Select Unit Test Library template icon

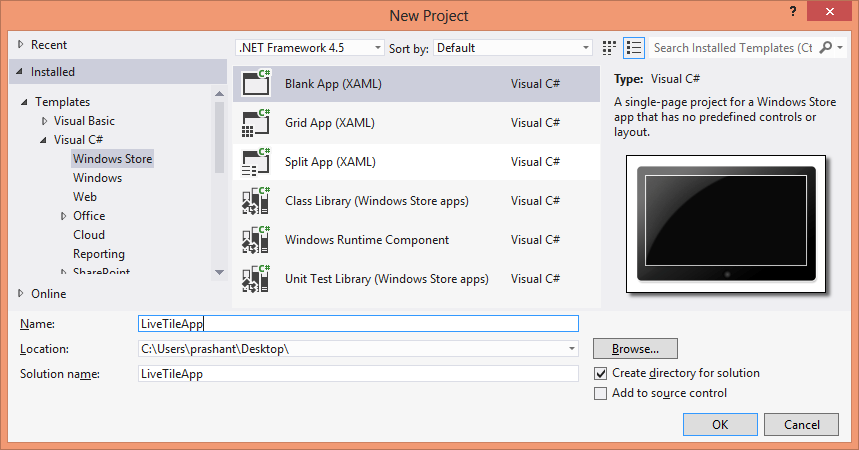point(256,278)
